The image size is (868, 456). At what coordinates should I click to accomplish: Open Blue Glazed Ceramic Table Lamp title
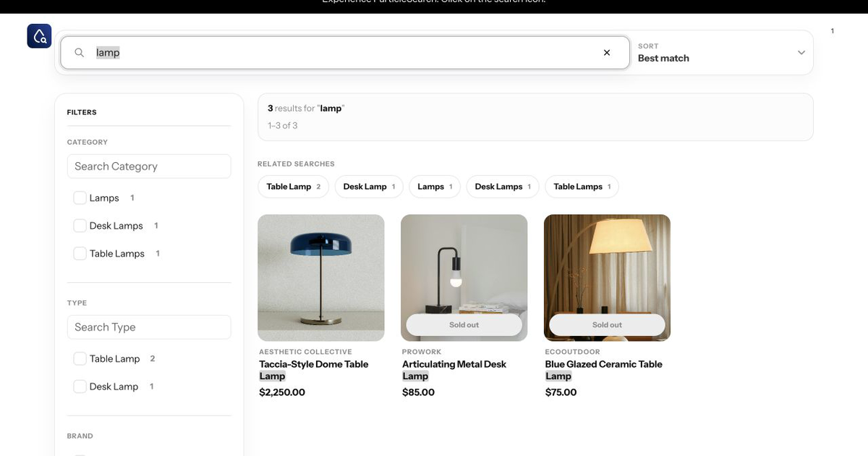[x=604, y=370]
